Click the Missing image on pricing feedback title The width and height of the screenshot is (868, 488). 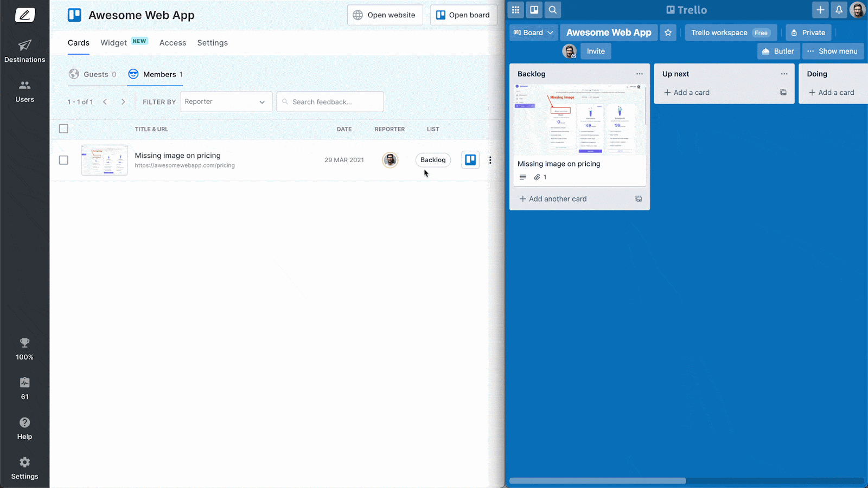click(178, 156)
